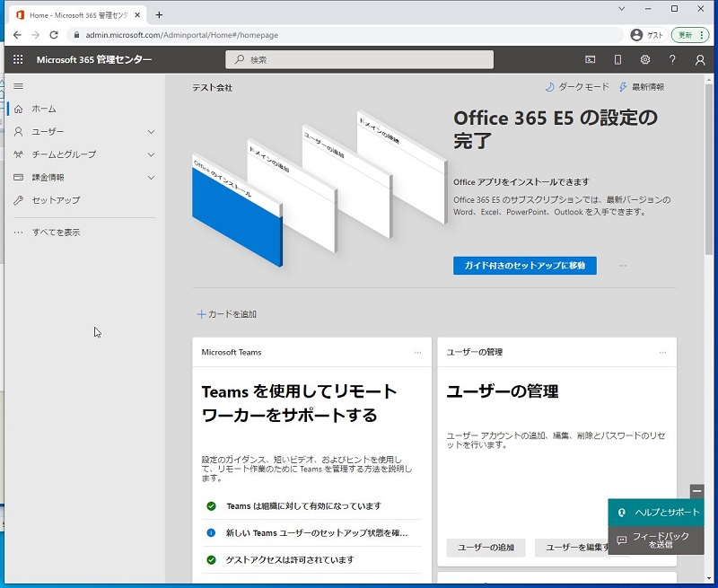718x588 pixels.
Task: Open the app launcher waffle icon
Action: 18,59
